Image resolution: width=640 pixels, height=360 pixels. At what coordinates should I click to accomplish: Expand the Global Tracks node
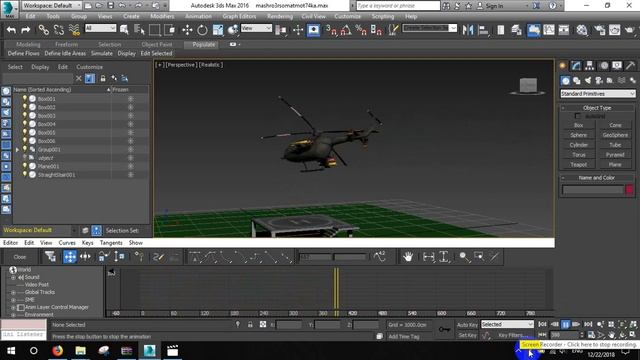(x=13, y=292)
